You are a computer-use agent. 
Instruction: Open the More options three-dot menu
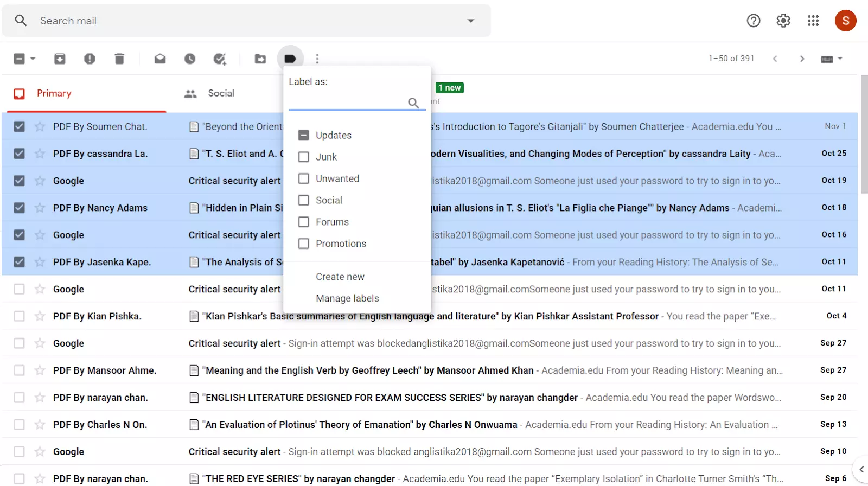coord(317,59)
